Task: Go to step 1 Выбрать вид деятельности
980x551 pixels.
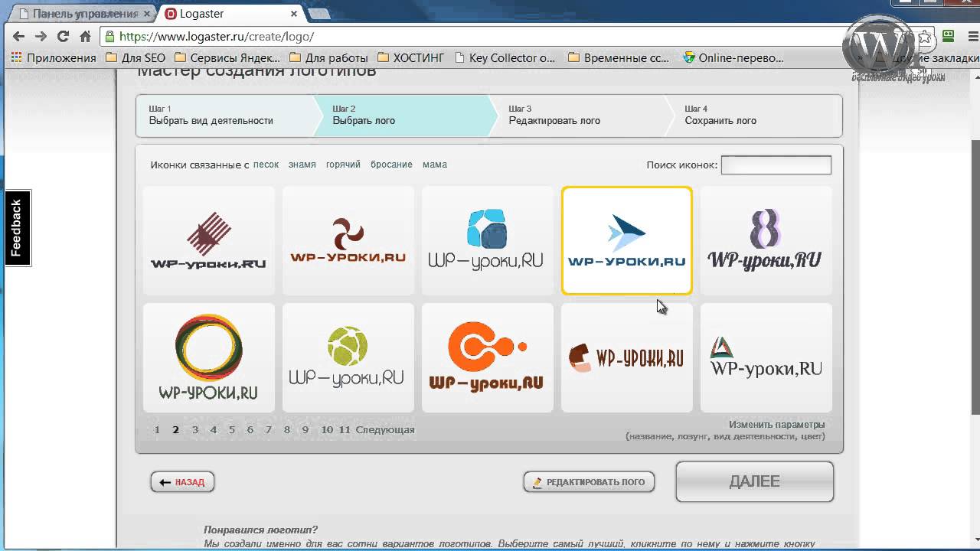Action: (225, 116)
